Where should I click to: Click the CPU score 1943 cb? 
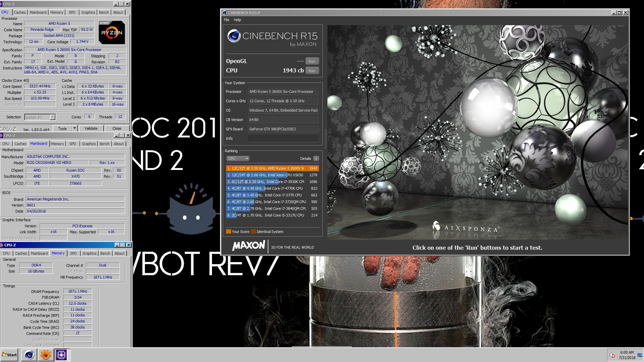point(293,71)
